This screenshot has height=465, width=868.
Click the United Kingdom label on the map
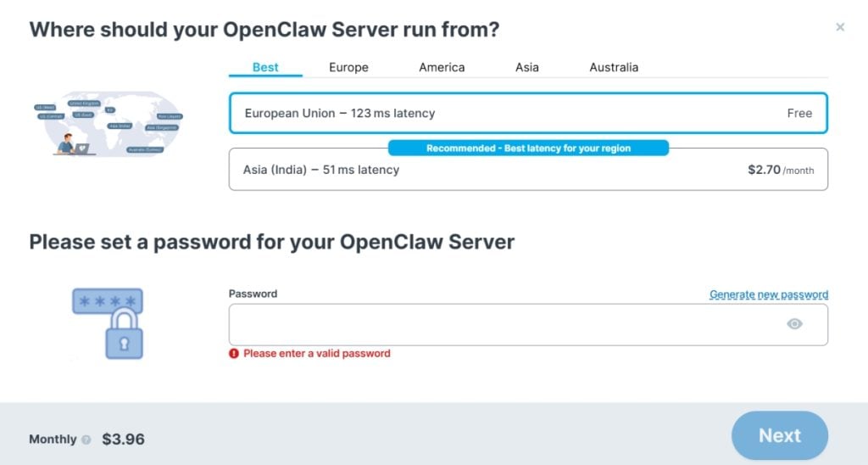[84, 104]
